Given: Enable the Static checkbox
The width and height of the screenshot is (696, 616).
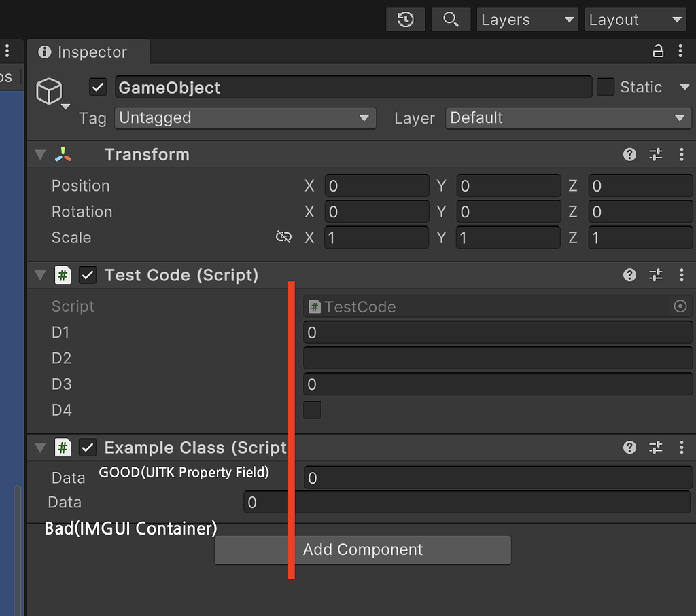Looking at the screenshot, I should [x=605, y=87].
